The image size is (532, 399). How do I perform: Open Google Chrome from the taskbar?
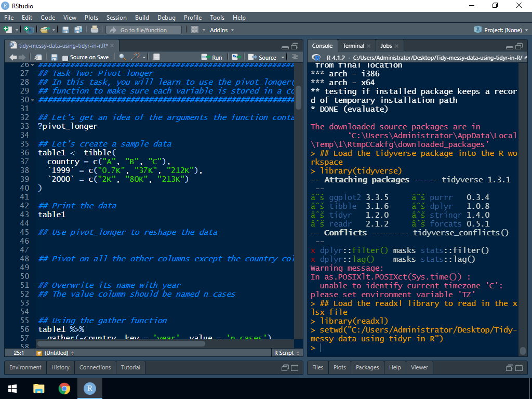pos(64,389)
